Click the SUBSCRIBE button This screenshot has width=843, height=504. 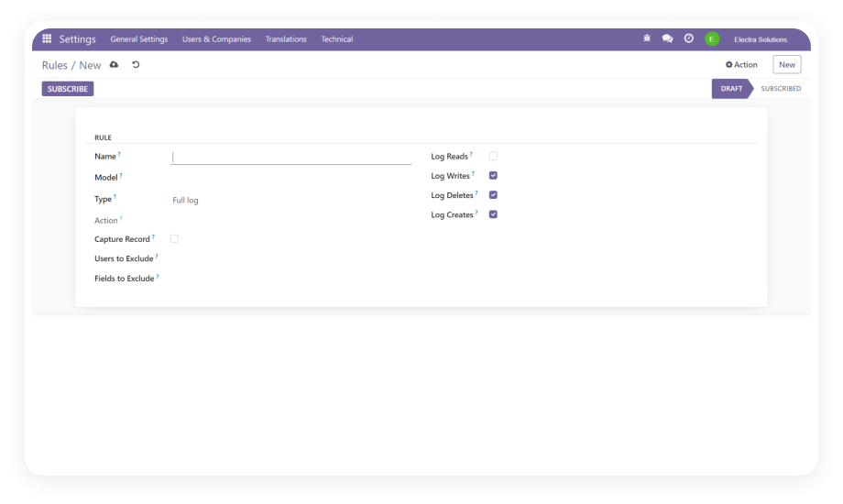click(x=68, y=89)
